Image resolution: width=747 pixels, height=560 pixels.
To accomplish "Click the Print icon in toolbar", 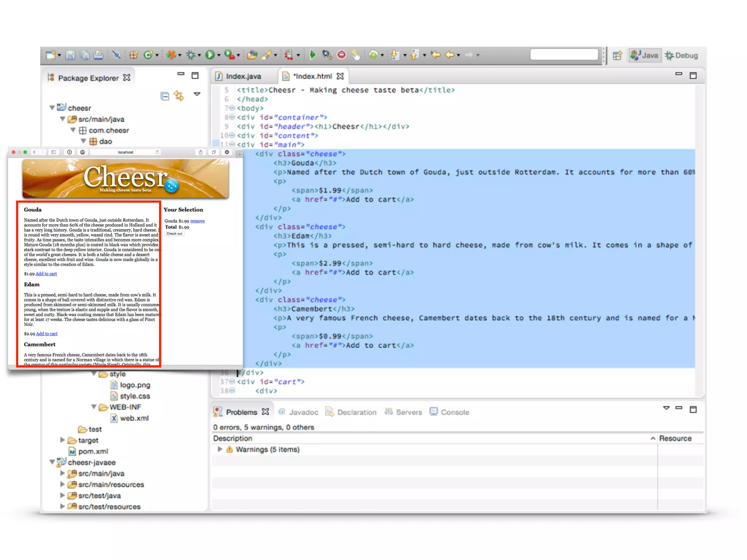I will tap(98, 55).
